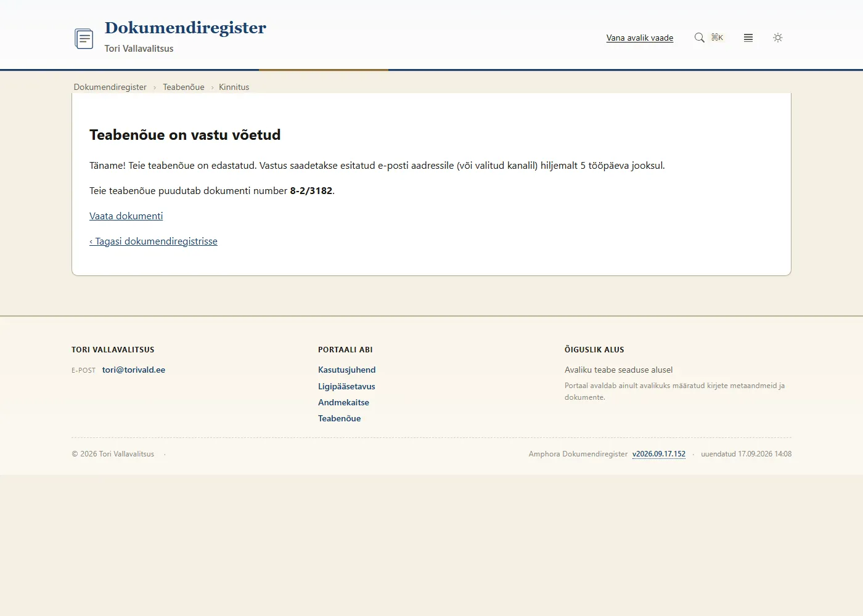Toggle the light/dark theme sun icon

[x=778, y=38]
